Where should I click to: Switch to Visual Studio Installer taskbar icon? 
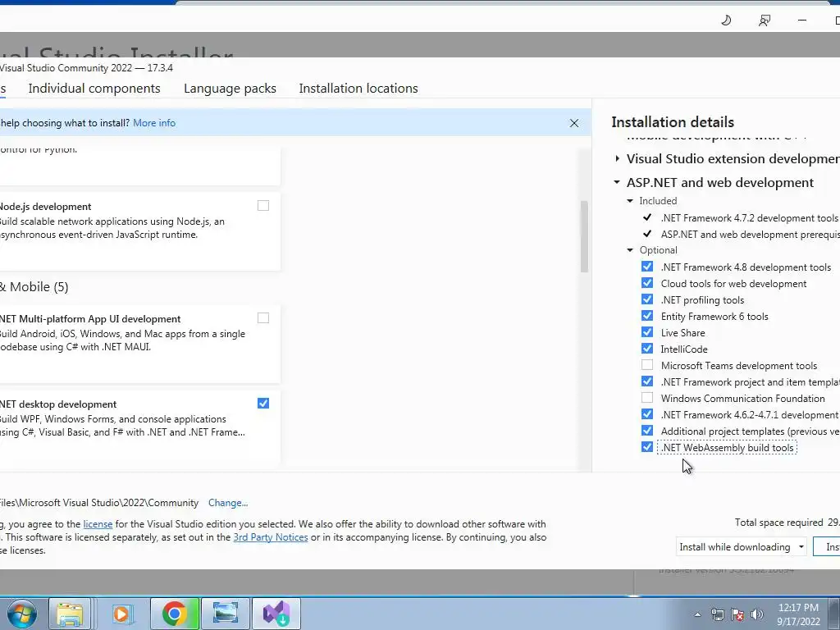276,614
